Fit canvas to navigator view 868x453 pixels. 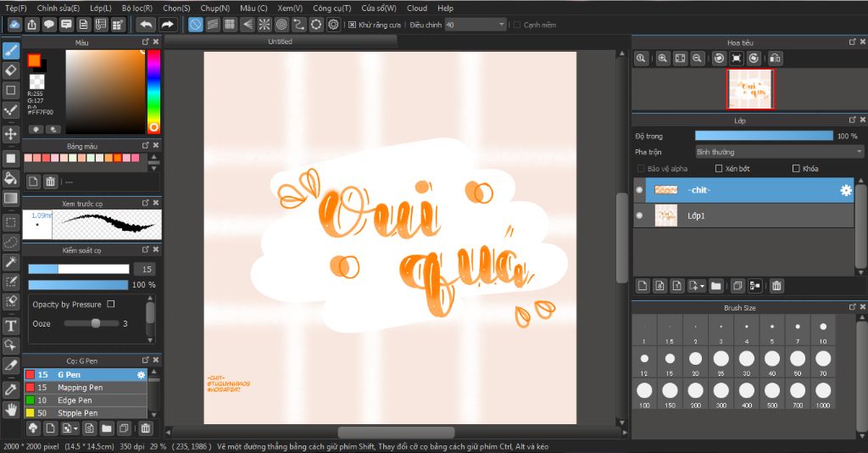681,59
